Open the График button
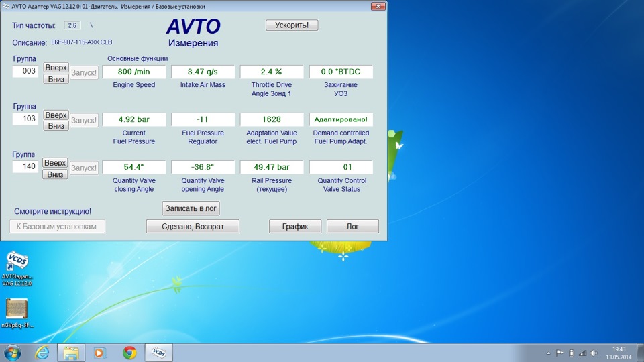The width and height of the screenshot is (644, 362). 295,226
